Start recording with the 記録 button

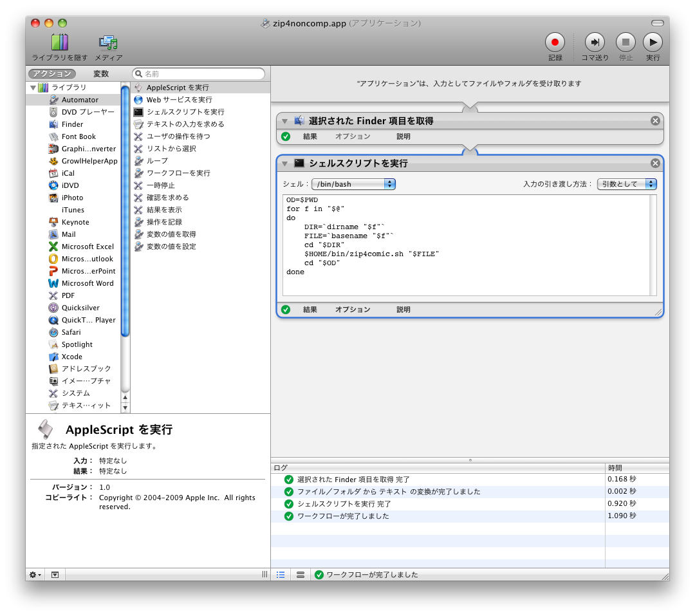[555, 42]
